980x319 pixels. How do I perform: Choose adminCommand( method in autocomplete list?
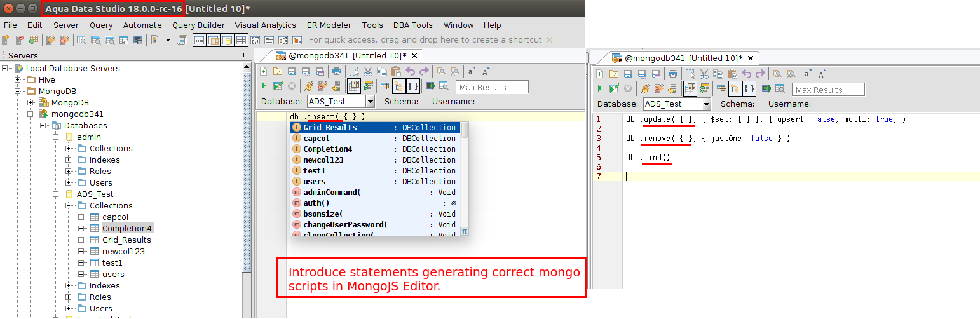pos(374,193)
